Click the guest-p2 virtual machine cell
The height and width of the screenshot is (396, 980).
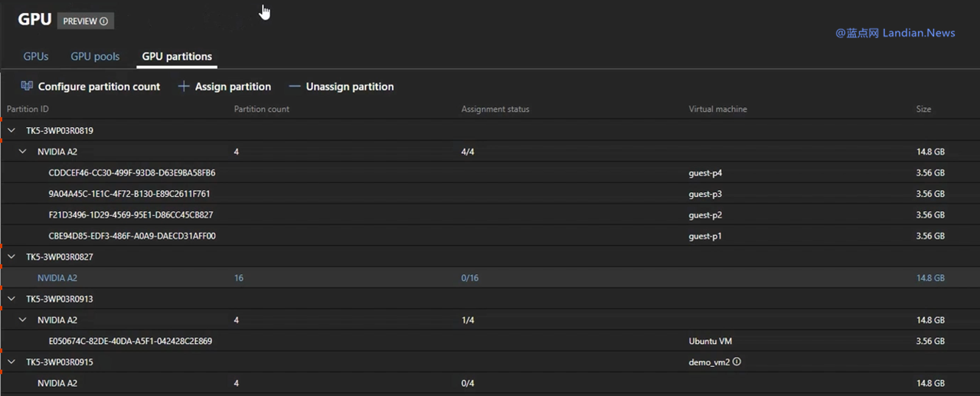(x=705, y=215)
